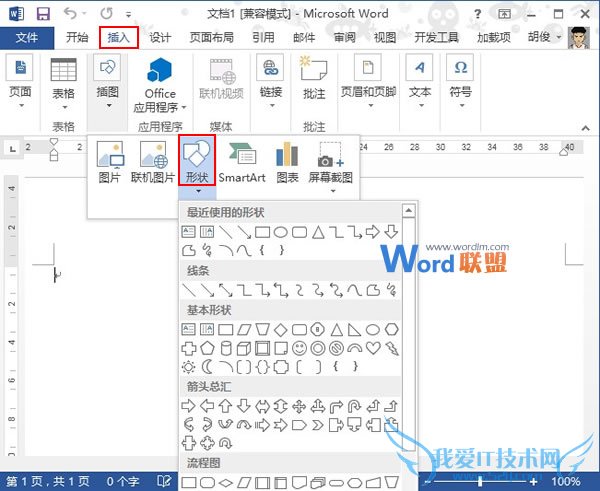Select the lightning bolt shape
The image size is (600, 491).
[392, 348]
